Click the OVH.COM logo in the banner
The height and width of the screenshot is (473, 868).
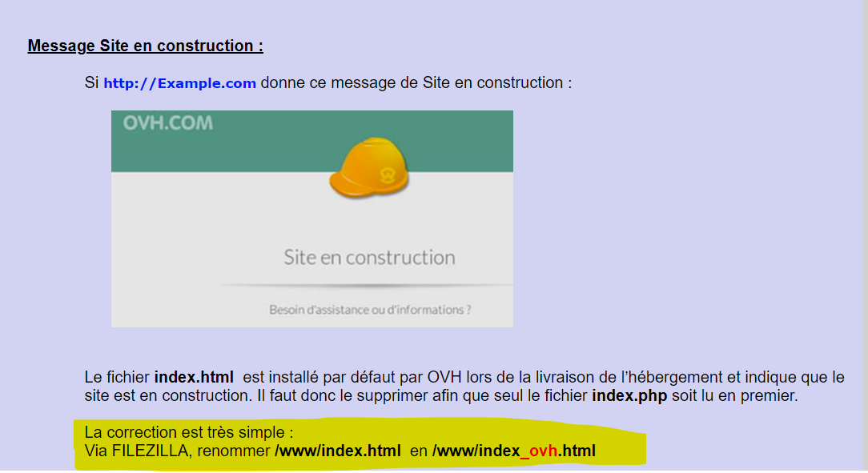pos(168,124)
